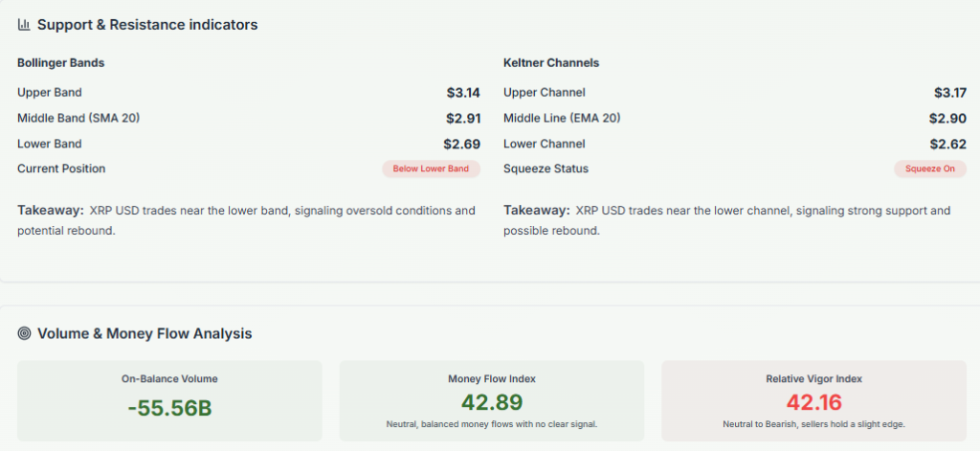Click the Upper Channel value $3.17
The width and height of the screenshot is (980, 451).
coord(948,93)
